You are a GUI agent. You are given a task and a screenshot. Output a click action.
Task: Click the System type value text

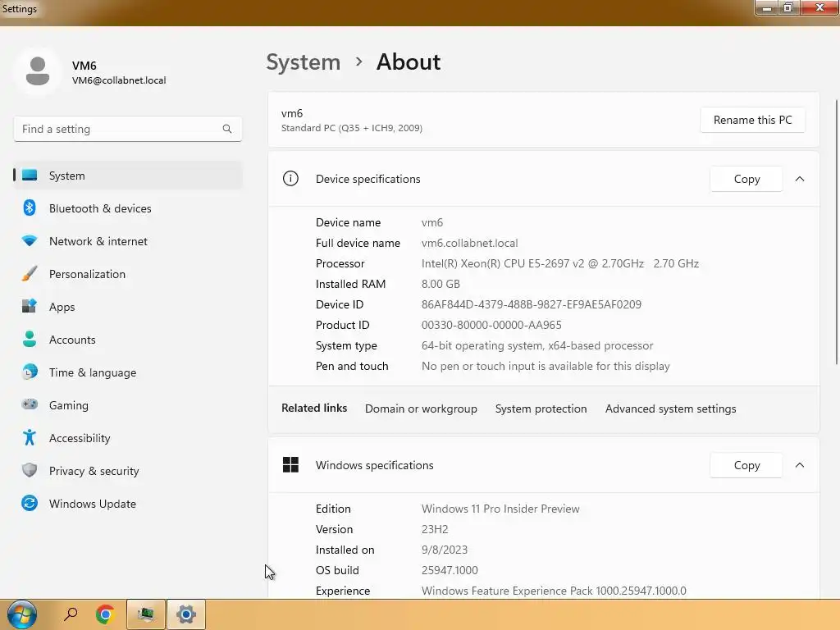537,345
